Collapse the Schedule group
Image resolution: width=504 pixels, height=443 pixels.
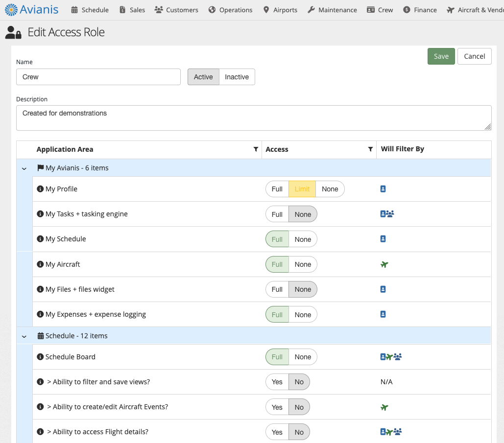click(24, 336)
